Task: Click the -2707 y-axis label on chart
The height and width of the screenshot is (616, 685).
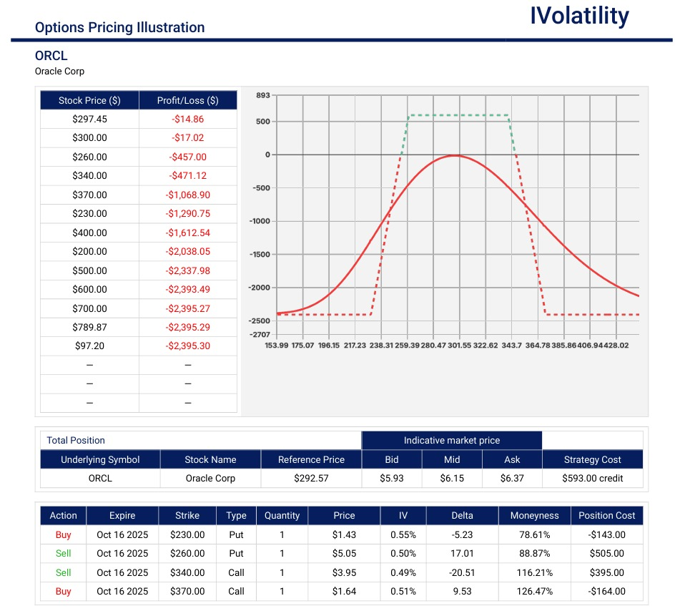Action: (260, 335)
